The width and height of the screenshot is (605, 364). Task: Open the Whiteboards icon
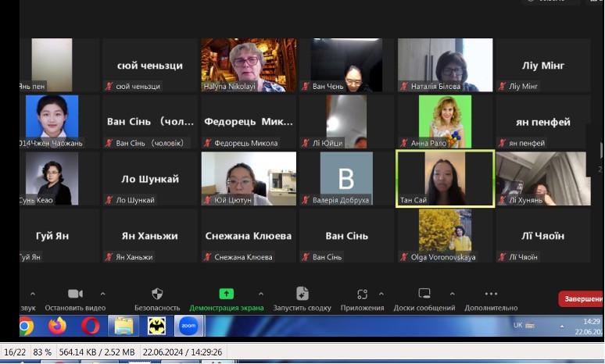(x=424, y=294)
